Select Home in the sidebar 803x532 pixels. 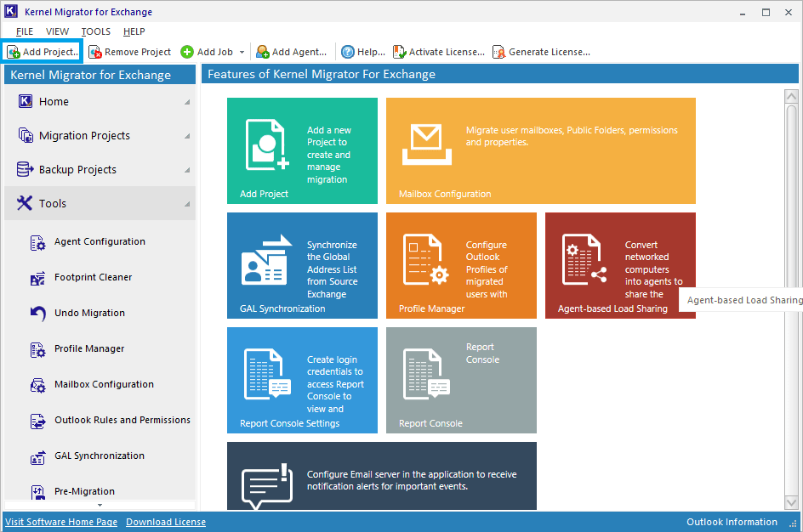(100, 102)
